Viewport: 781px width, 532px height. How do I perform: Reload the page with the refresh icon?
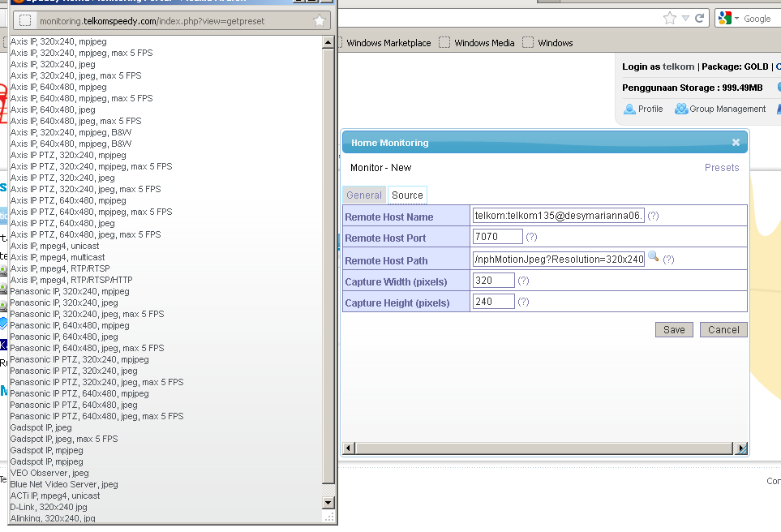tap(699, 18)
